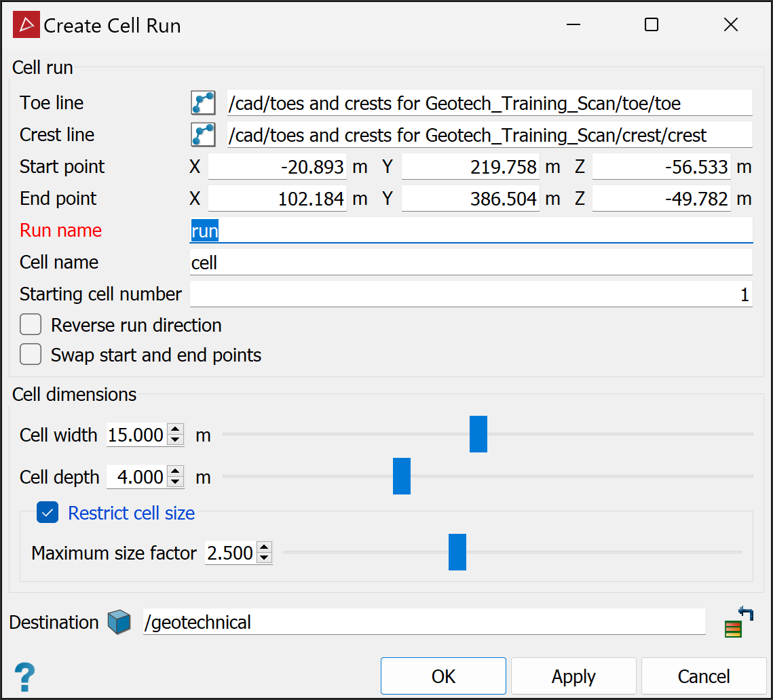The height and width of the screenshot is (700, 773).
Task: Maximize the Create Cell Run window
Action: (652, 24)
